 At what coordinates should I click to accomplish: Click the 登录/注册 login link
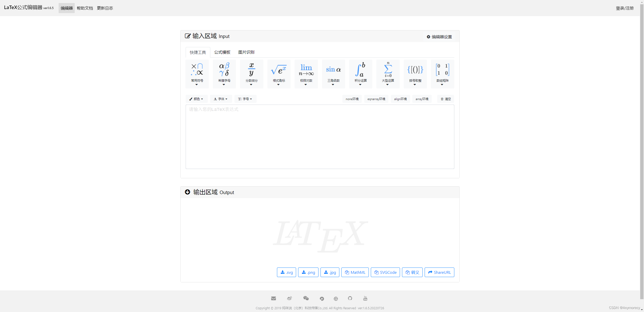625,8
